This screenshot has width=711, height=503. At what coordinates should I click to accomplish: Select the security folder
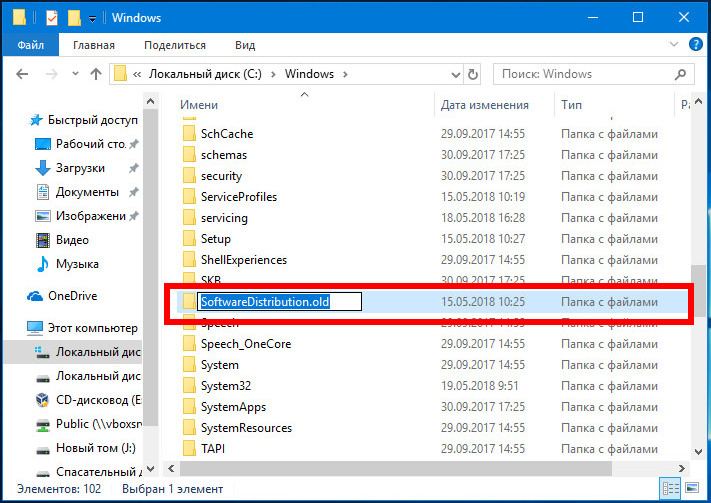tap(221, 176)
